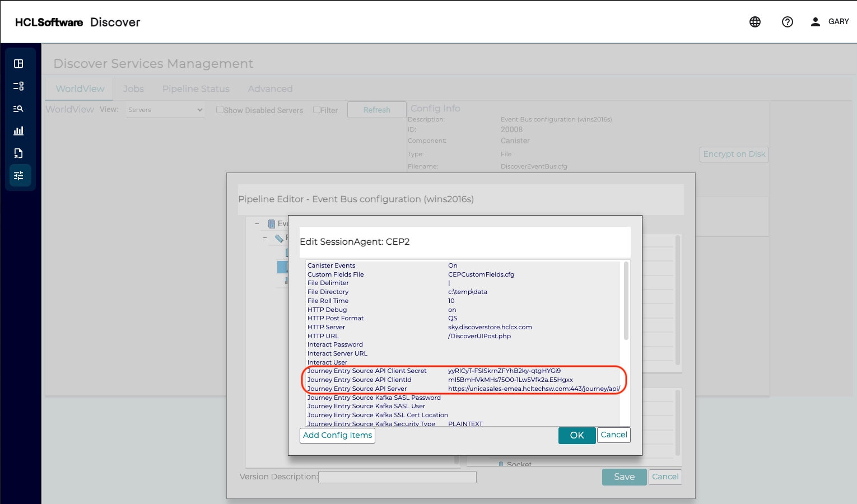Switch to the Jobs tab
Image resolution: width=857 pixels, height=504 pixels.
coord(133,88)
